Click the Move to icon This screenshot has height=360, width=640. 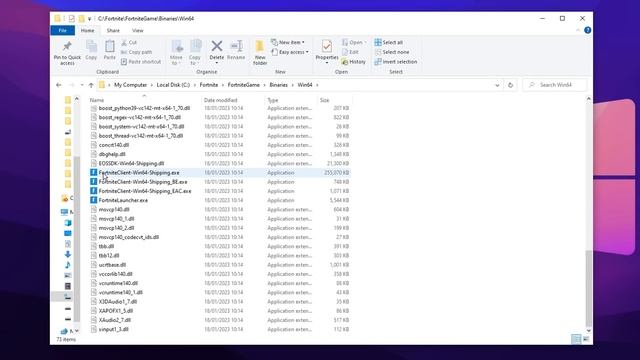click(177, 47)
